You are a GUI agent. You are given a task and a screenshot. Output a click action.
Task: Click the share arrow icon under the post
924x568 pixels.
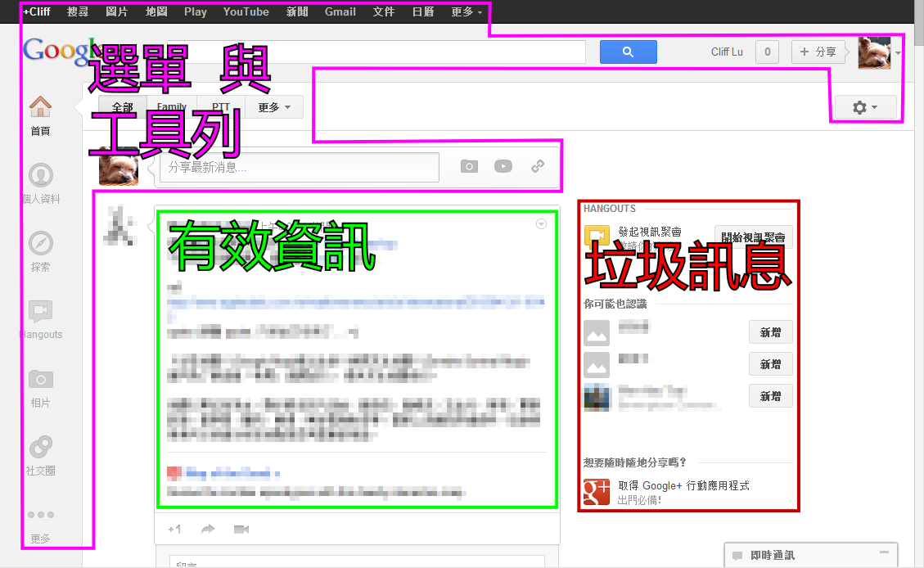[x=208, y=530]
